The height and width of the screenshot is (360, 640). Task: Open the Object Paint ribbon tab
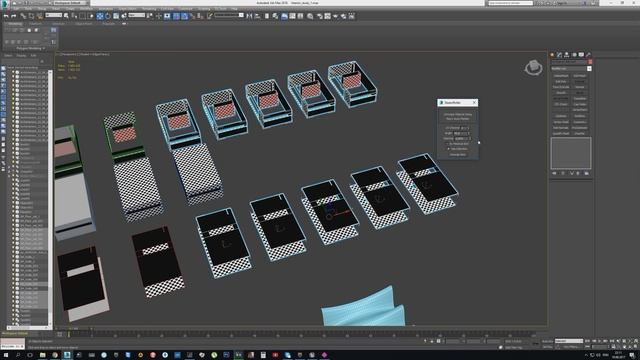click(84, 24)
